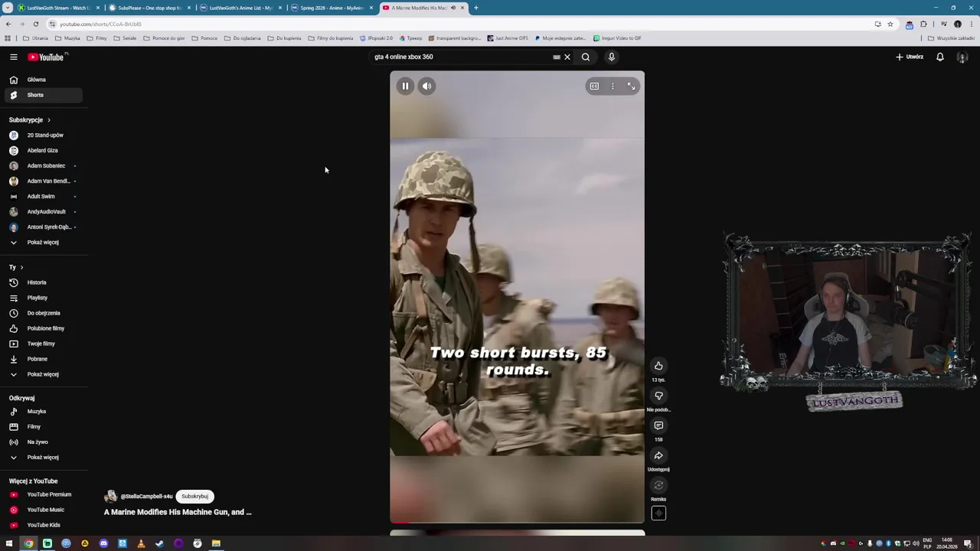Open the Remiks option

(658, 485)
